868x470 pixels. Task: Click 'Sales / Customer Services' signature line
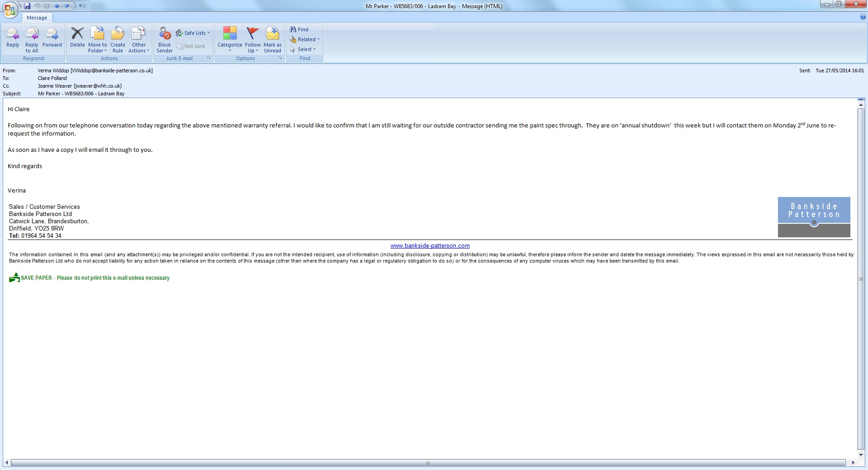click(44, 207)
